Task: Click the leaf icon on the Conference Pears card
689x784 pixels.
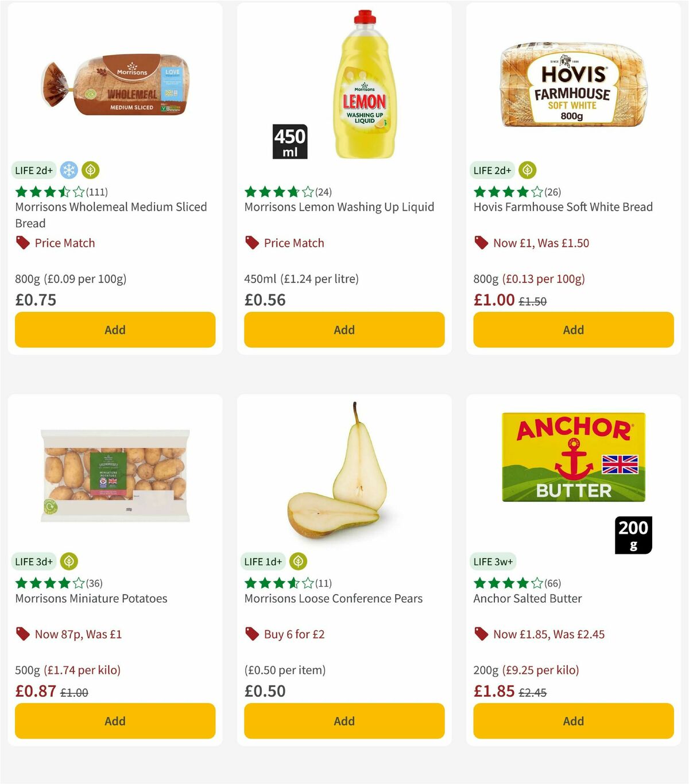Action: (297, 561)
